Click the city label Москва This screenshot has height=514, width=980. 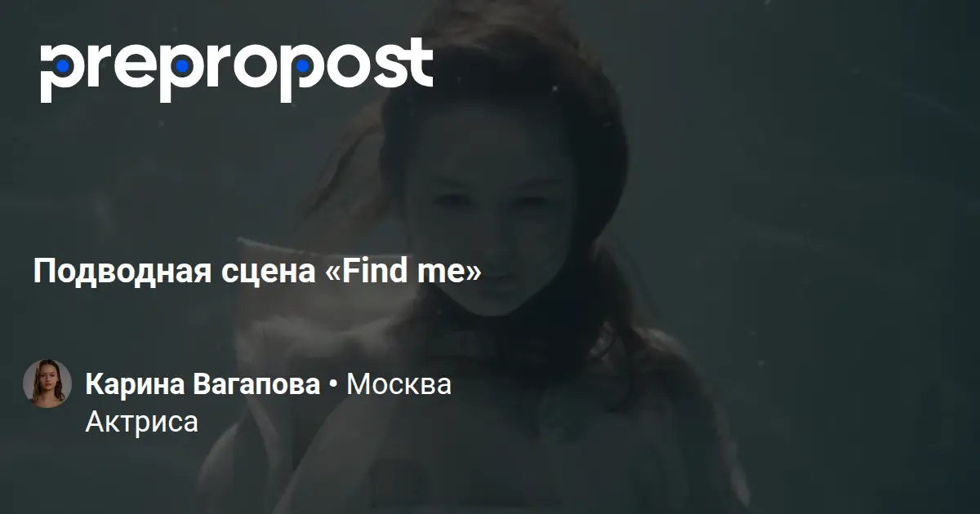coord(399,384)
